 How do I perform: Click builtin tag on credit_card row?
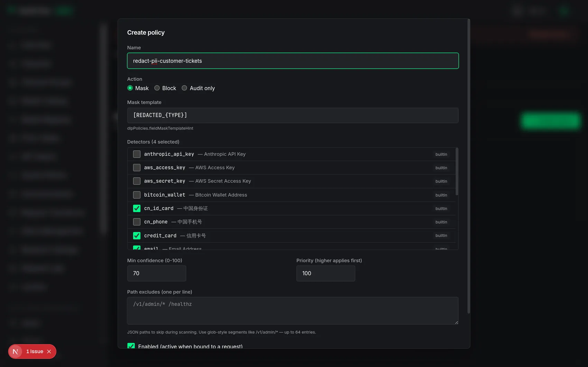click(x=441, y=236)
